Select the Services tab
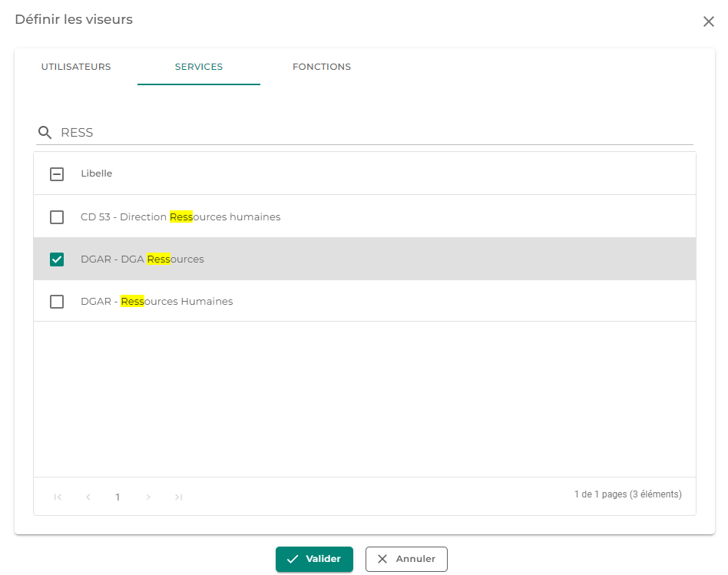 click(x=199, y=67)
